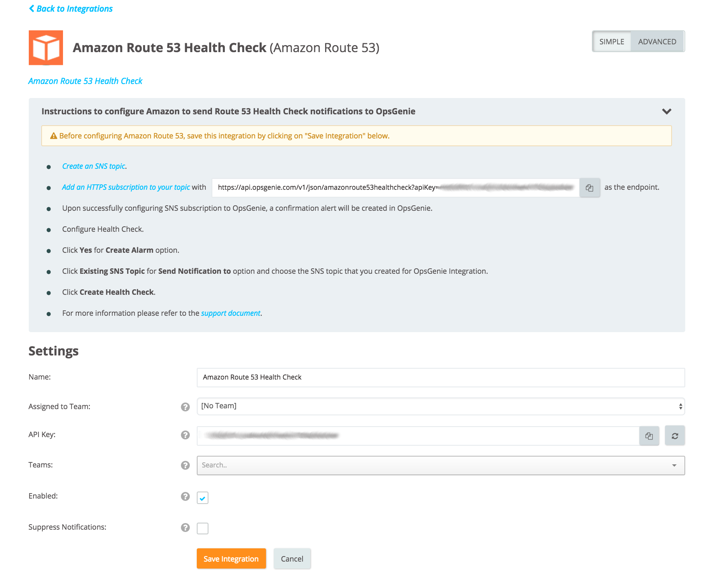707x588 pixels.
Task: Switch to ADVANCED mode
Action: (657, 42)
